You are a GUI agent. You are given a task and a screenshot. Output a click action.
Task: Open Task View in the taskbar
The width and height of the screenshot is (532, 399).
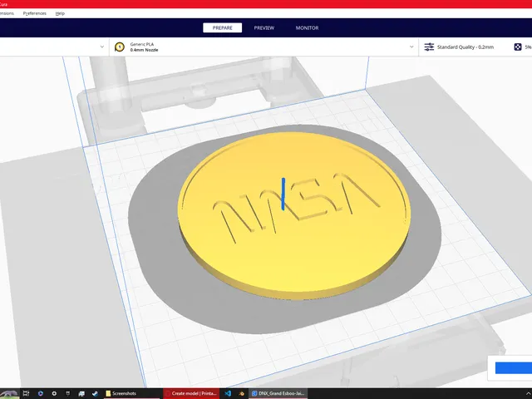26,393
